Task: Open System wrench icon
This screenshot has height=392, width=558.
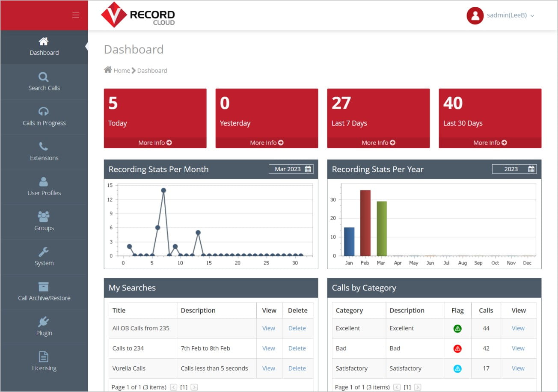Action: pyautogui.click(x=44, y=252)
